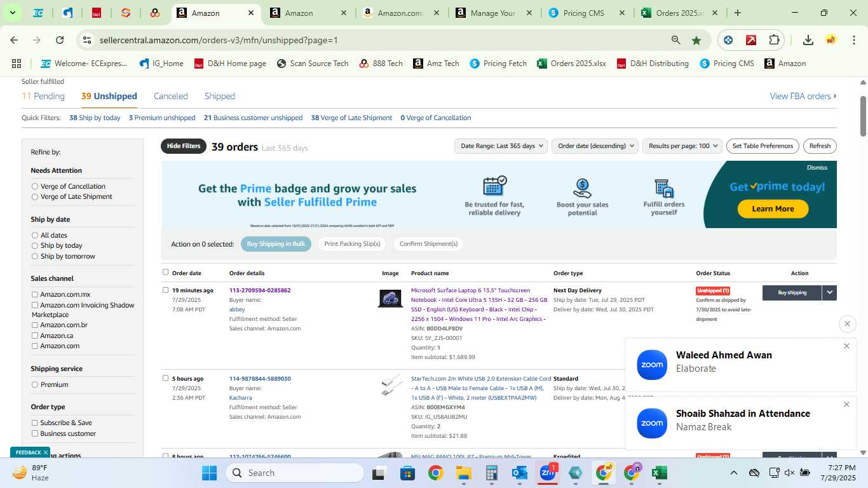Launch Excel from the taskbar
Screen dimensions: 868x488
click(660, 473)
